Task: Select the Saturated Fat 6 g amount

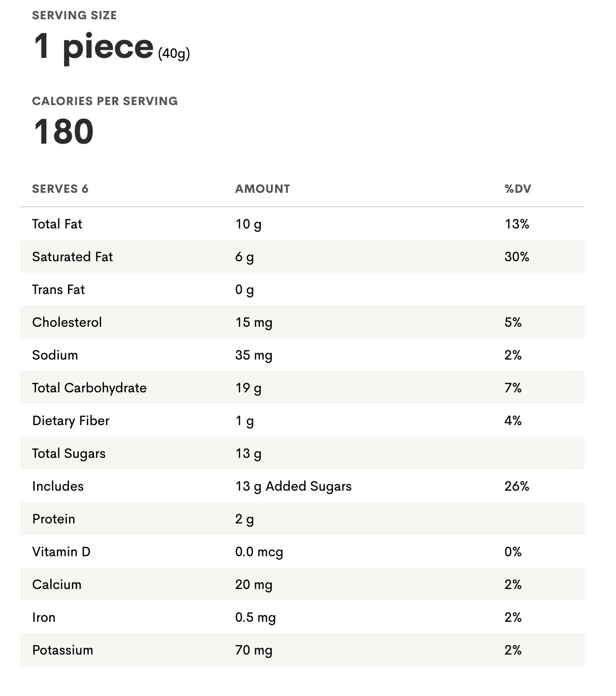Action: coord(244,257)
